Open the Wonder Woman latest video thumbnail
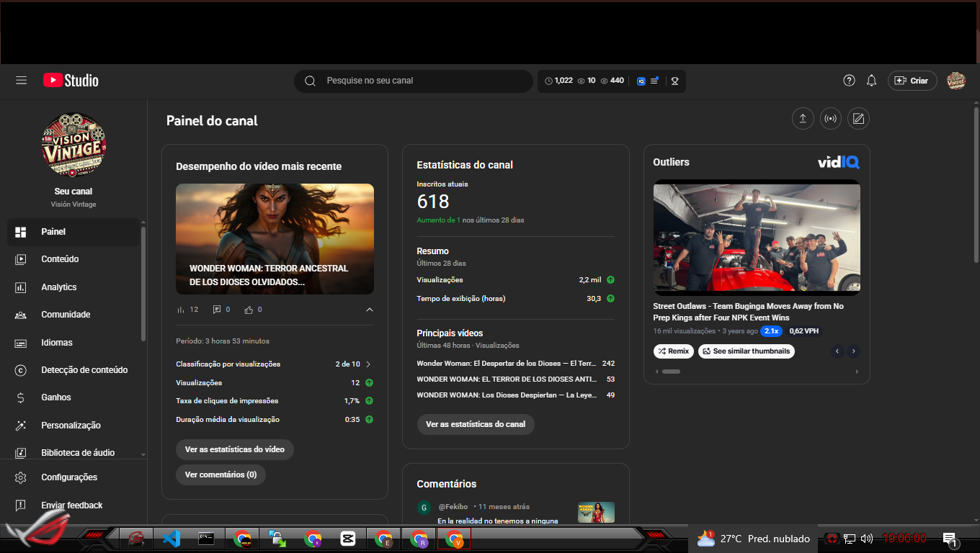This screenshot has width=980, height=553. point(275,238)
